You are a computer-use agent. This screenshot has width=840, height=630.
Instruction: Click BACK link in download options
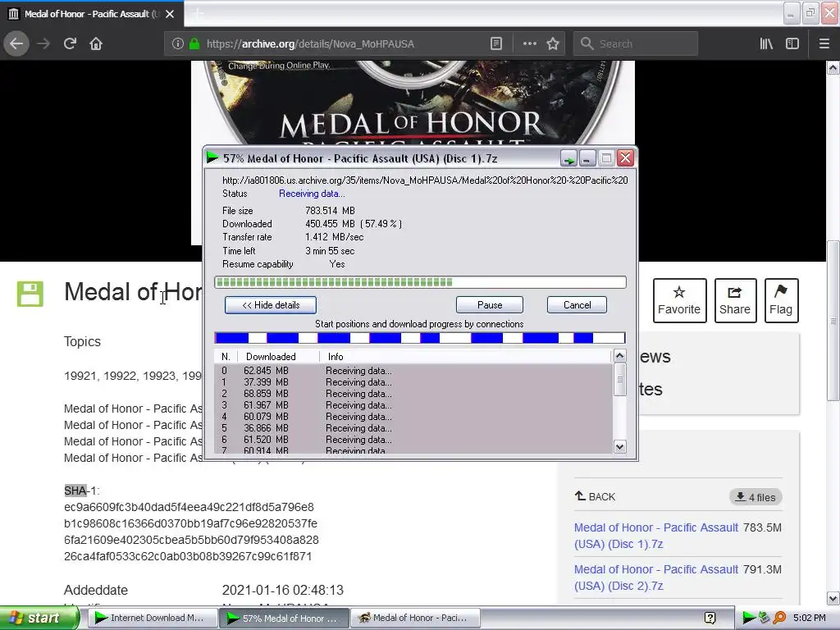coord(596,496)
